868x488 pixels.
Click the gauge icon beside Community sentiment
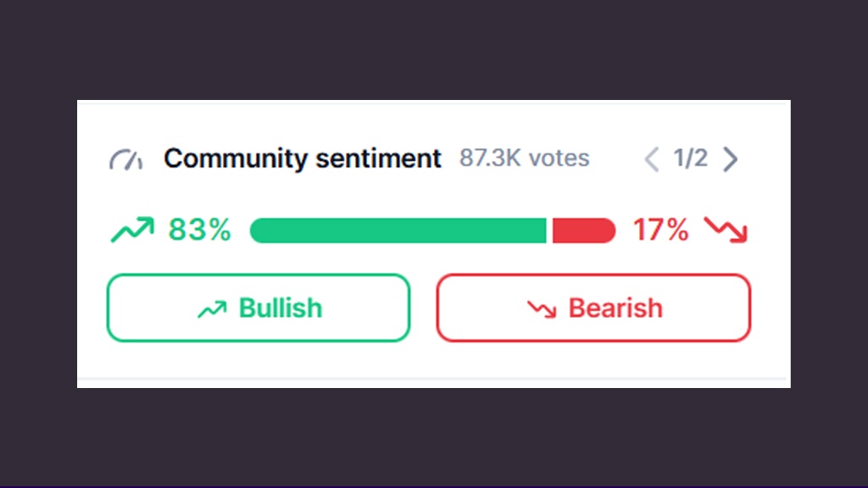pos(126,158)
